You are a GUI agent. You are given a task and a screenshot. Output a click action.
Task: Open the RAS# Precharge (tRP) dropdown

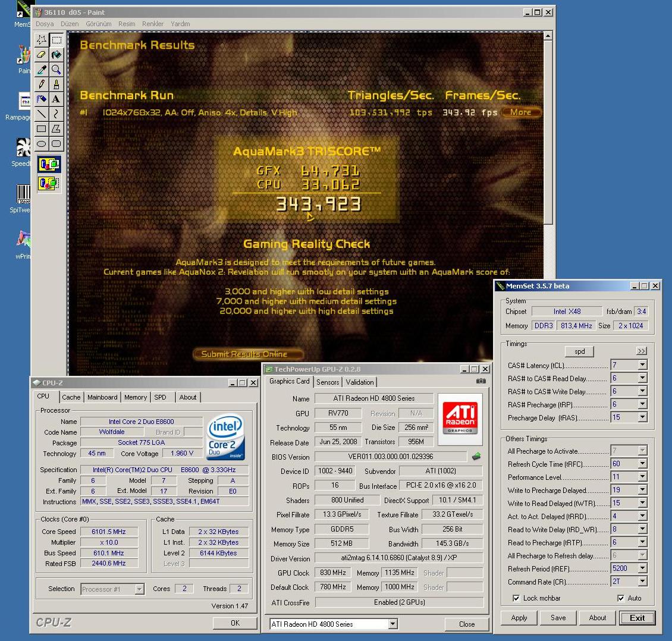642,404
